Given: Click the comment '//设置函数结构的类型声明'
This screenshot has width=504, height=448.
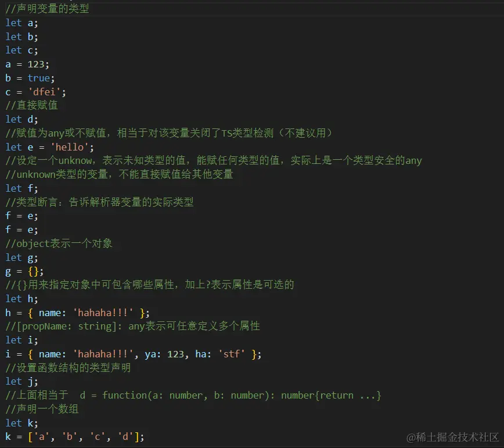Looking at the screenshot, I should pos(68,368).
